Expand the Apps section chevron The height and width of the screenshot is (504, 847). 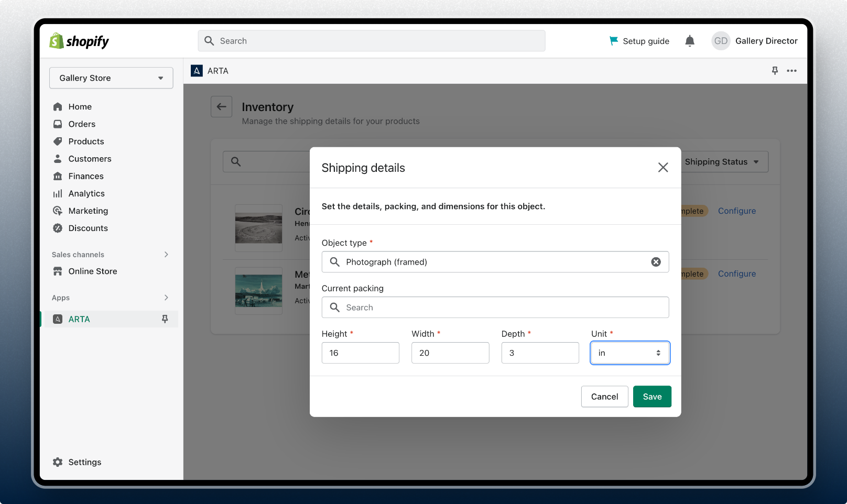tap(166, 298)
